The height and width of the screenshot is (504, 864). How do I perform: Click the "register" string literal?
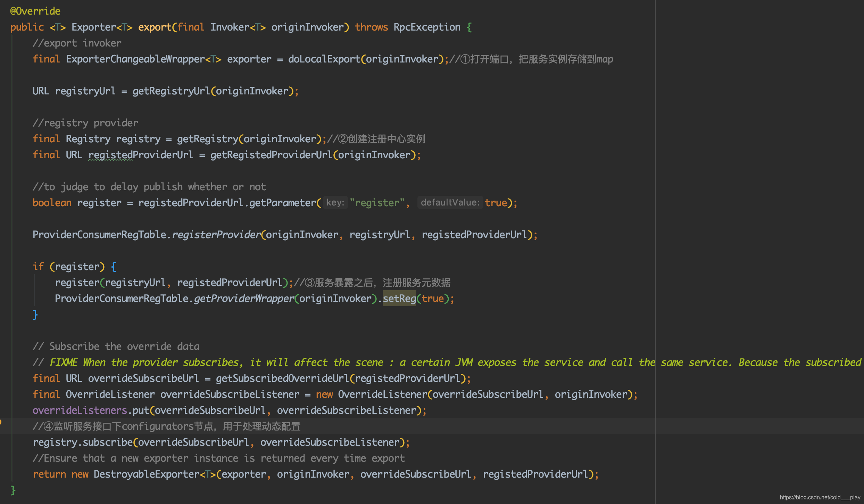pyautogui.click(x=377, y=203)
